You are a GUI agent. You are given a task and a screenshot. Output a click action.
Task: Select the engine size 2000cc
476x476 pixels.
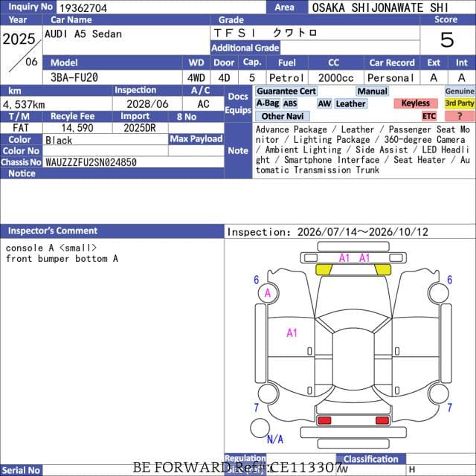336,77
